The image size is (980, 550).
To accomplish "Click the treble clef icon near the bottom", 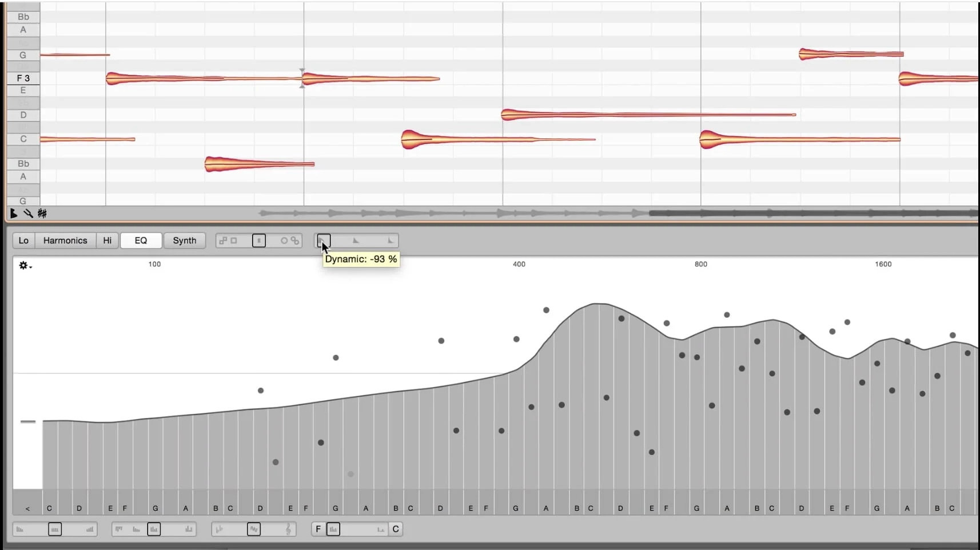I will pyautogui.click(x=288, y=529).
